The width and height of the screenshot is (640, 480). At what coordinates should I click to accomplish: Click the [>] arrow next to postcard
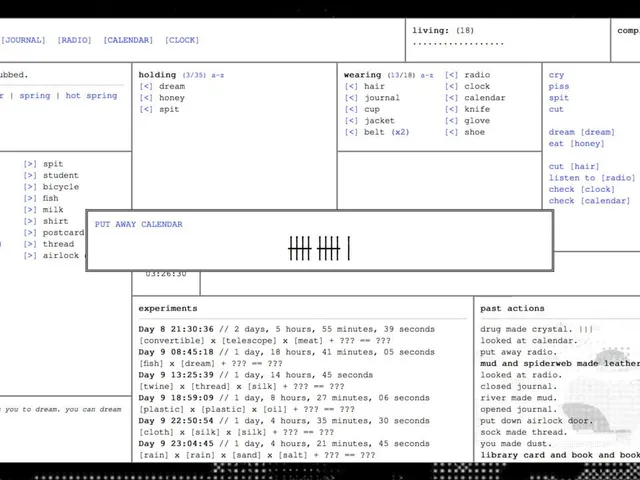point(30,233)
